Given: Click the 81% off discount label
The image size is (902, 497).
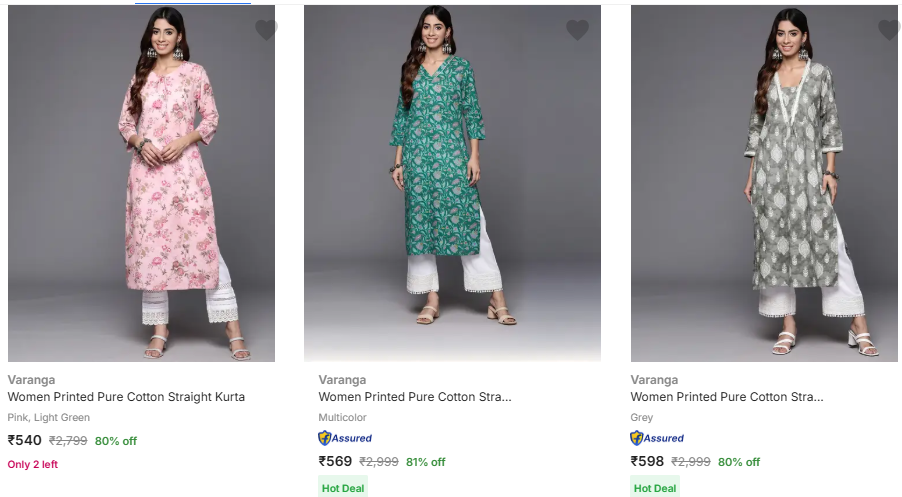Looking at the screenshot, I should coord(426,462).
